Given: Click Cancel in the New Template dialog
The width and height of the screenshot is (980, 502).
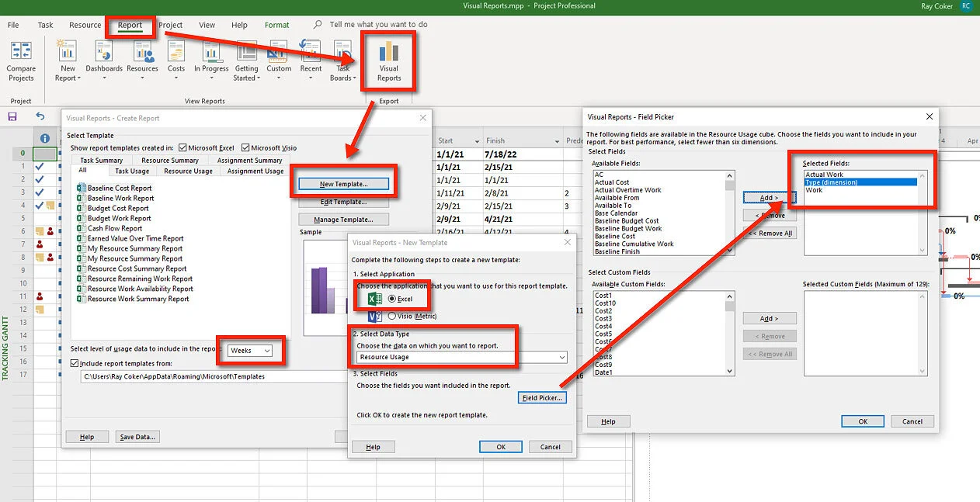Looking at the screenshot, I should pyautogui.click(x=551, y=447).
